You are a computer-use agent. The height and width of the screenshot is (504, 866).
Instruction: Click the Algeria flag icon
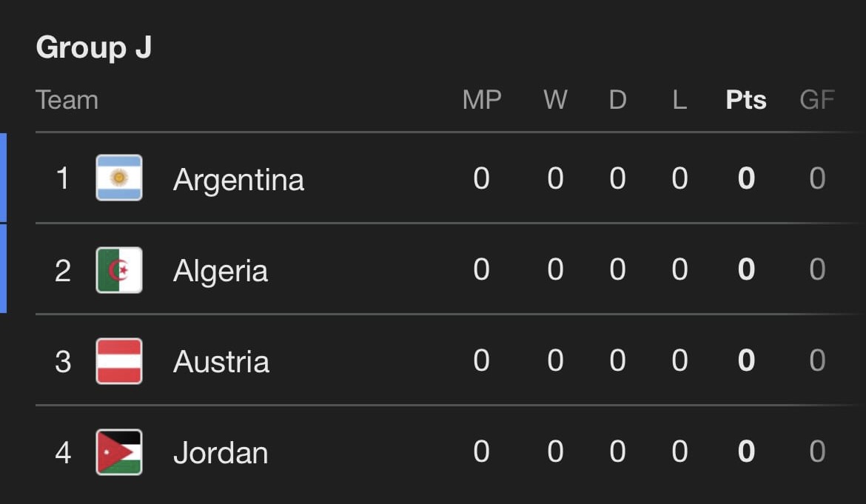point(119,269)
